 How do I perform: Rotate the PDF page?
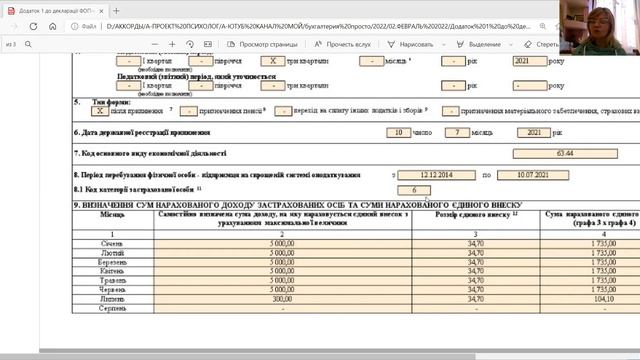click(190, 44)
